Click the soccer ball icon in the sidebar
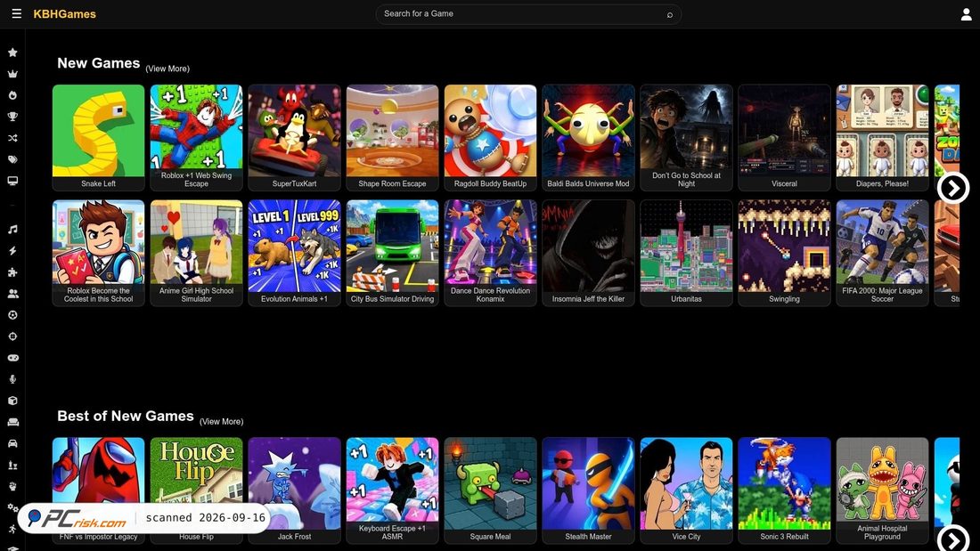Viewport: 980px width, 551px height. pyautogui.click(x=12, y=315)
